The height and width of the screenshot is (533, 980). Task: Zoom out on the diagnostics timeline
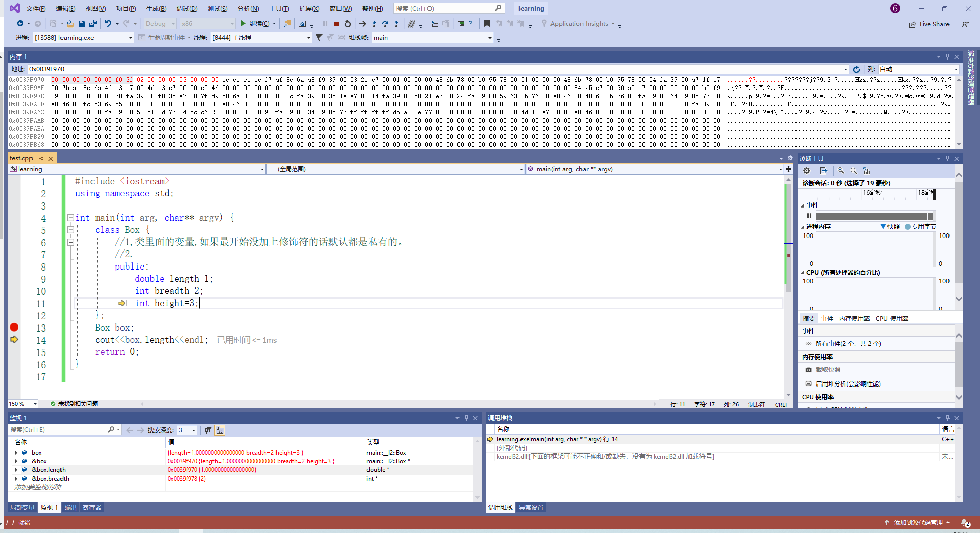[x=853, y=171]
